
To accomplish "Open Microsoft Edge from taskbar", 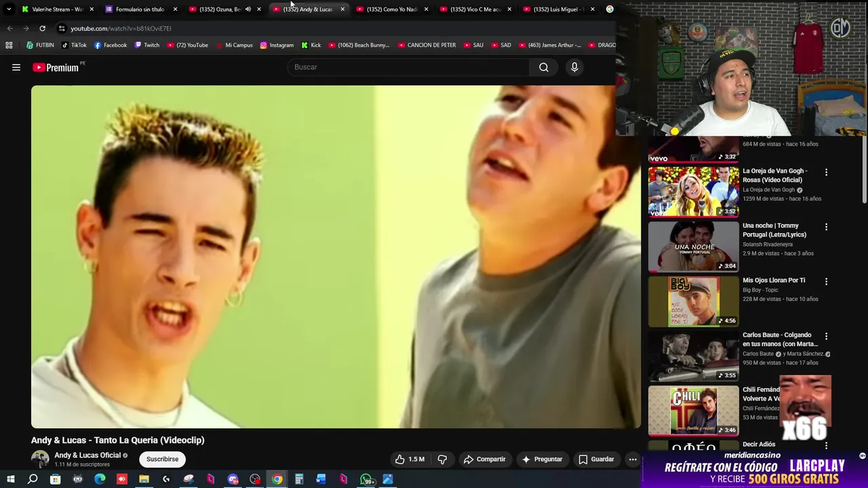I will pos(100,479).
